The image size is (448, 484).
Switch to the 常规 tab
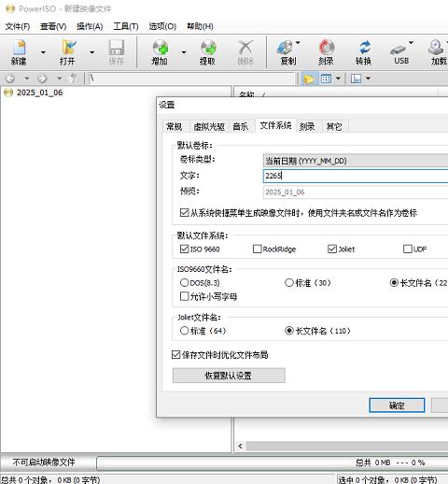pyautogui.click(x=175, y=126)
